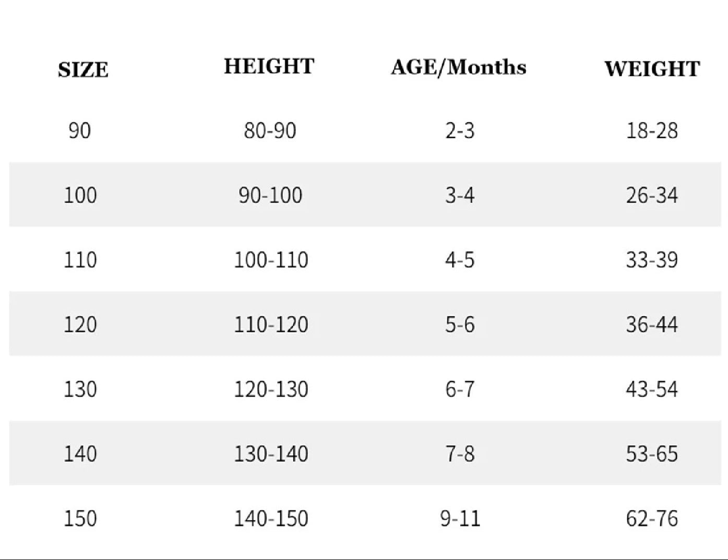Click the AGE/Months column header
The width and height of the screenshot is (728, 560).
click(x=458, y=67)
